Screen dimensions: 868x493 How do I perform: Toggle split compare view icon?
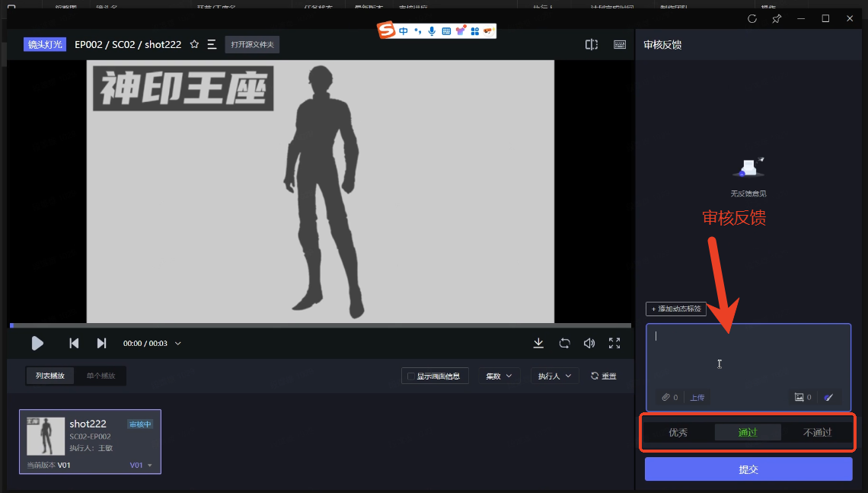tap(591, 45)
